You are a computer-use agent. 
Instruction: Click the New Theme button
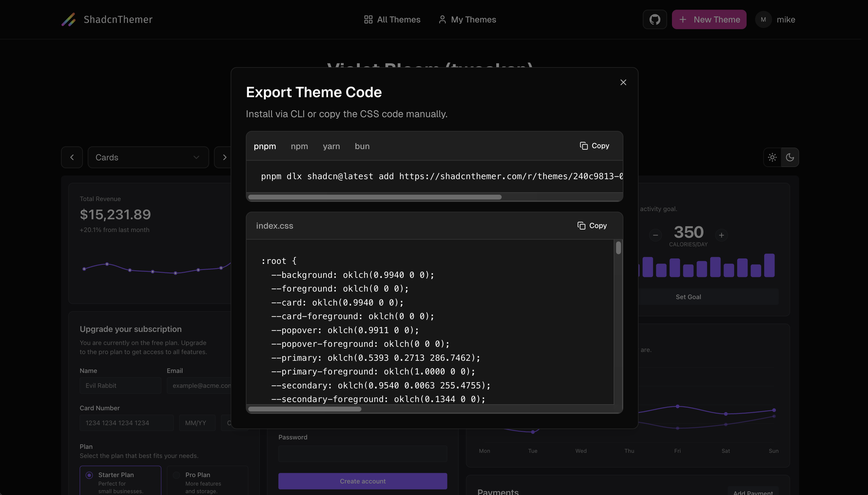coord(709,19)
